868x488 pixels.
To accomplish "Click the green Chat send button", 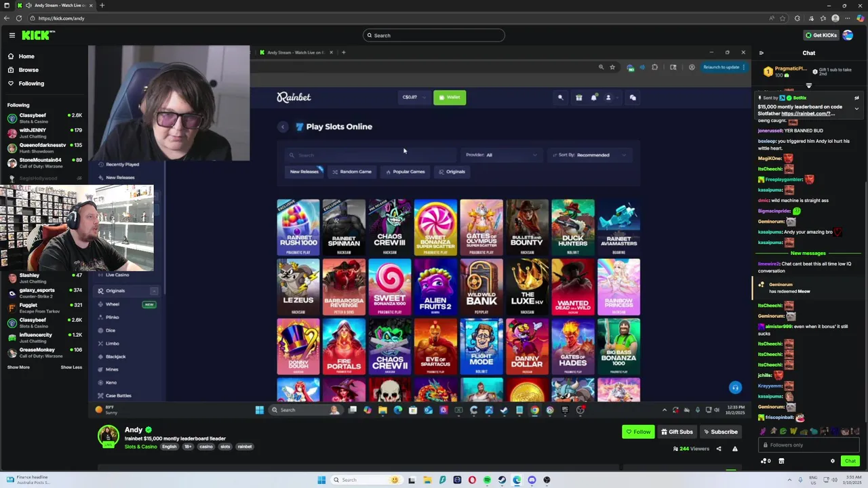I will click(850, 461).
